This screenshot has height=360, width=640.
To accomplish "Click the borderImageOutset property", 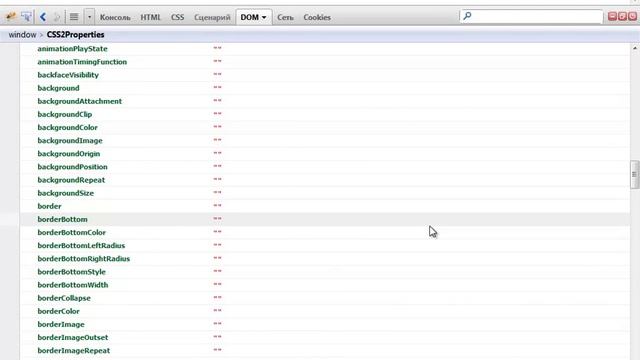I will pyautogui.click(x=73, y=337).
